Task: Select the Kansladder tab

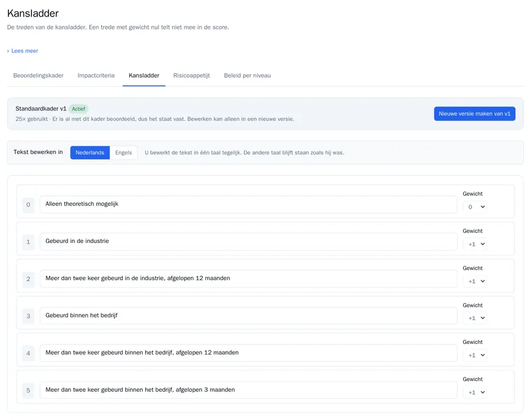Action: tap(144, 76)
